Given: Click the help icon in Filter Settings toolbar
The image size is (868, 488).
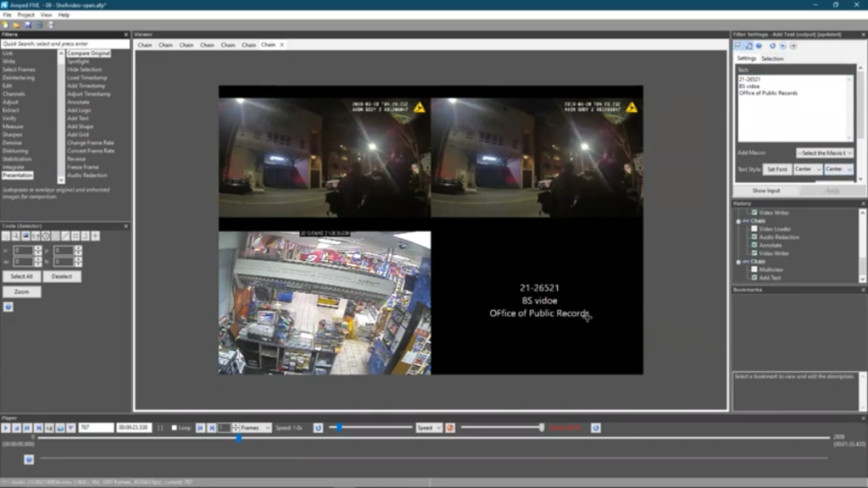Looking at the screenshot, I should point(759,46).
